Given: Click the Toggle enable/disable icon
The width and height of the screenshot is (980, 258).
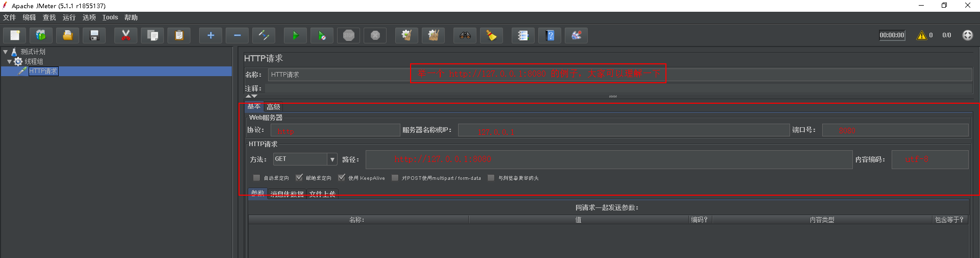Looking at the screenshot, I should pos(264,35).
